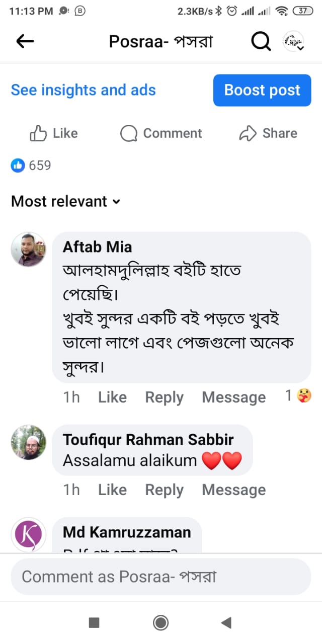
Task: Tap the Comment as Posraa input field
Action: [x=161, y=577]
